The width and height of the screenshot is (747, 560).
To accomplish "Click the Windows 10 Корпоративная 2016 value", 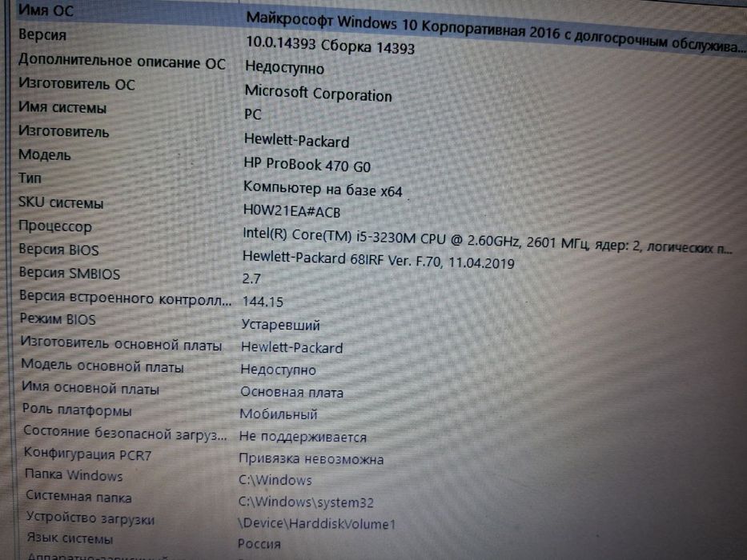I will point(496,31).
